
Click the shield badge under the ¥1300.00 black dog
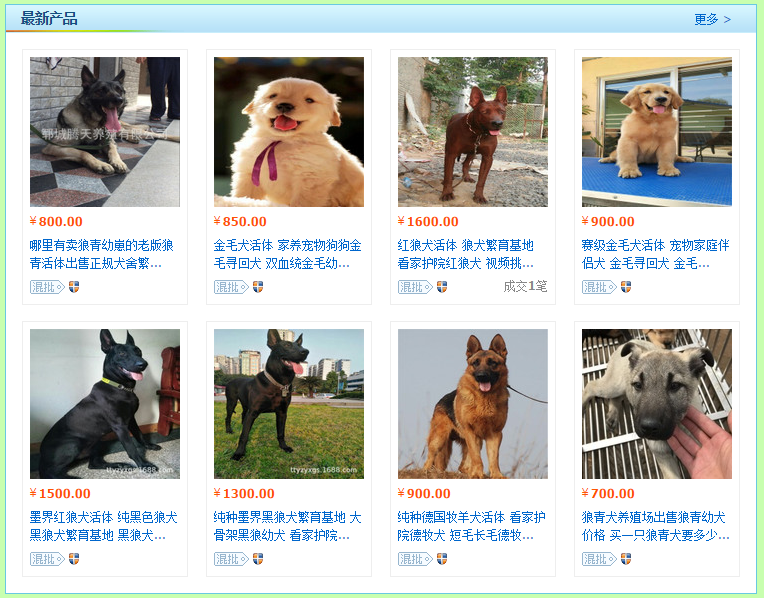258,559
